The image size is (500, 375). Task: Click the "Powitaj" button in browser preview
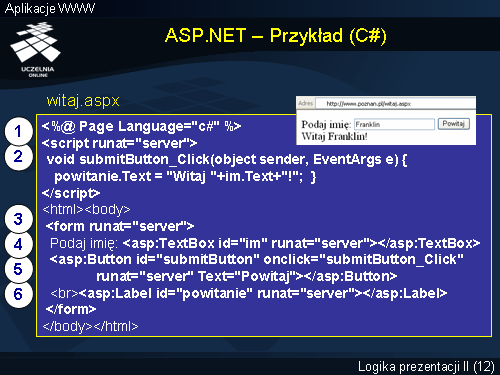[454, 124]
